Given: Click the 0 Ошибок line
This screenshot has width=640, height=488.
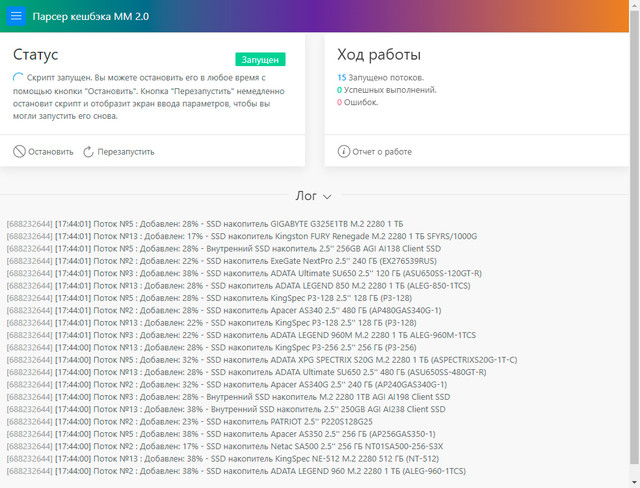Looking at the screenshot, I should [x=358, y=102].
